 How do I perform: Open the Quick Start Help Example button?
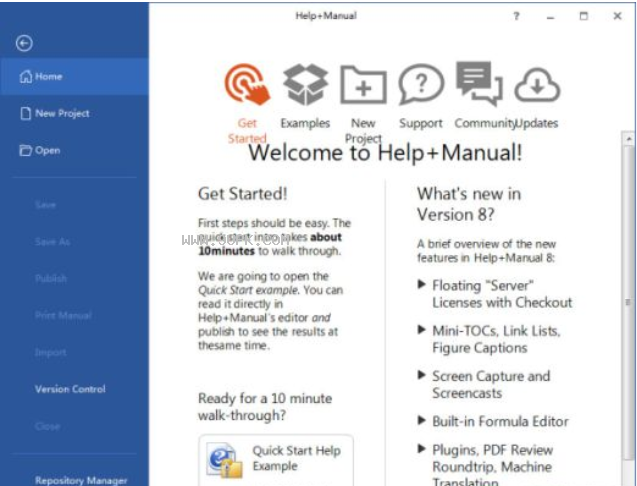(276, 460)
